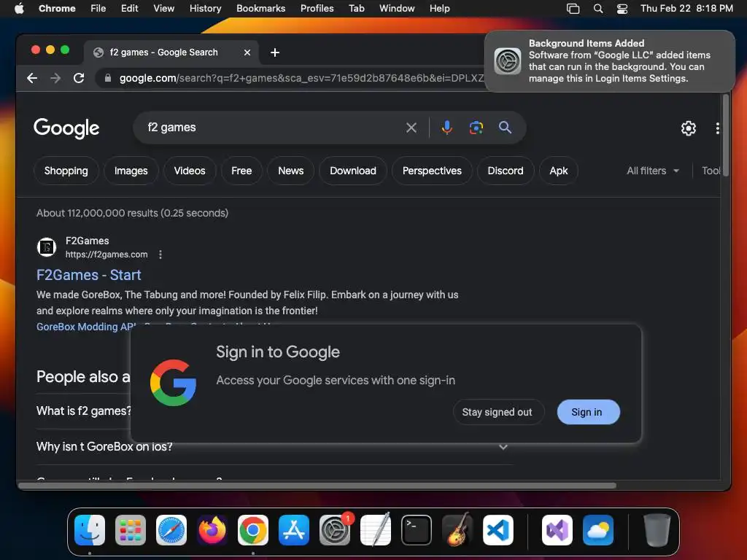Select the Videos filter chip

(190, 171)
